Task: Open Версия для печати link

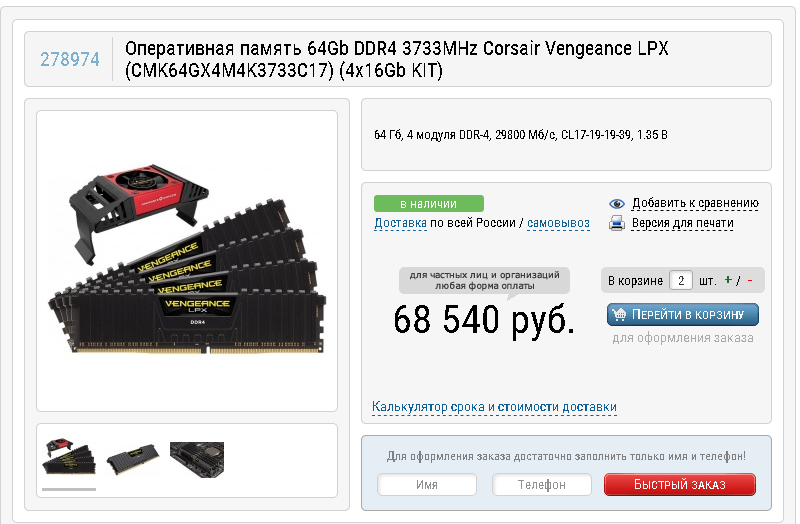Action: [683, 223]
